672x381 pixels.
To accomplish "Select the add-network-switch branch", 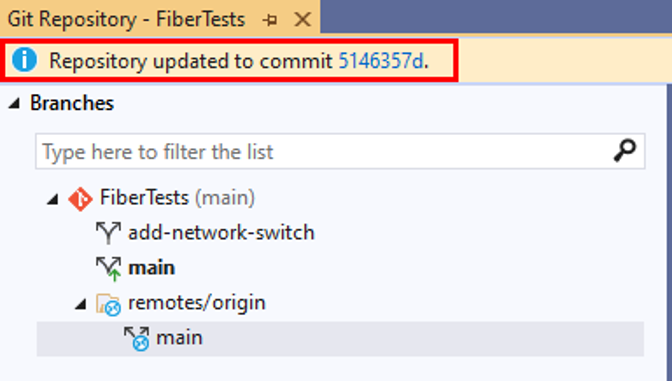I will click(221, 233).
